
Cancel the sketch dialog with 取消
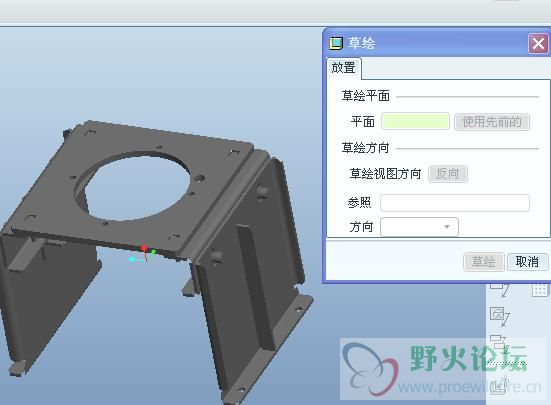click(527, 262)
